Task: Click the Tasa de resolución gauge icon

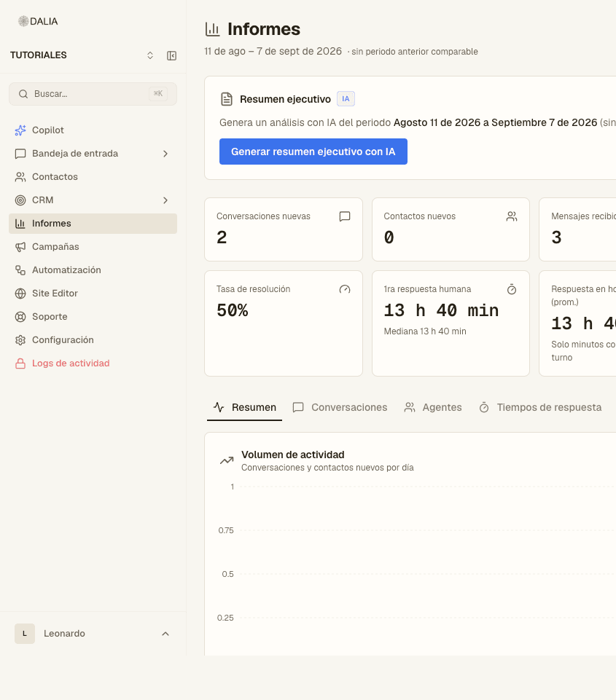Action: (x=345, y=289)
